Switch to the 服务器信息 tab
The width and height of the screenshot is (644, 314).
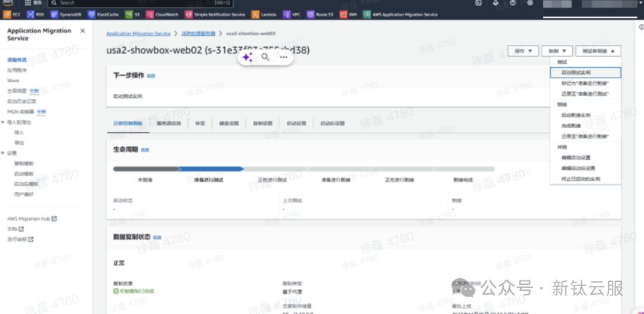pyautogui.click(x=169, y=123)
